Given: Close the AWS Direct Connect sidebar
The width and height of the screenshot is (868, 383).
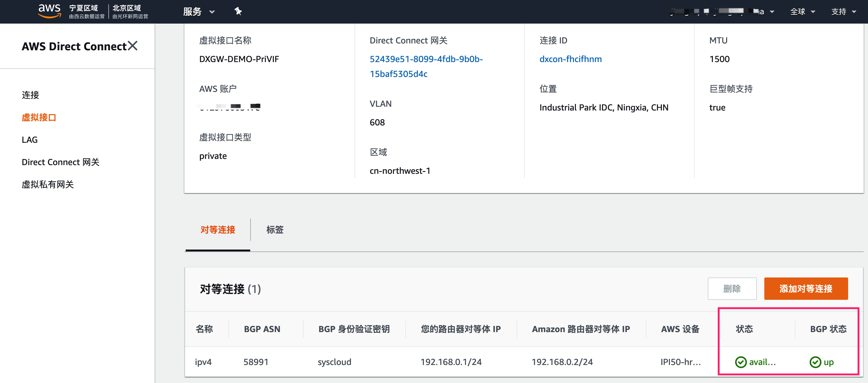Looking at the screenshot, I should [x=133, y=46].
